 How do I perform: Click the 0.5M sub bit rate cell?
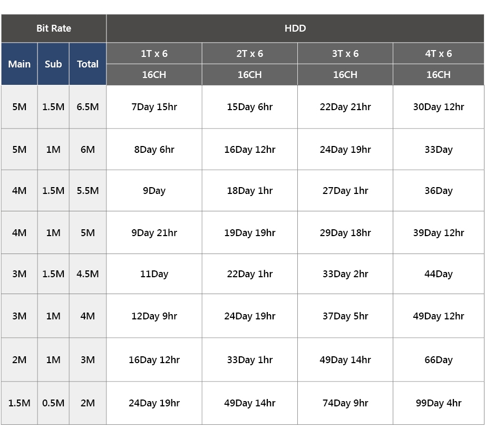pos(53,403)
